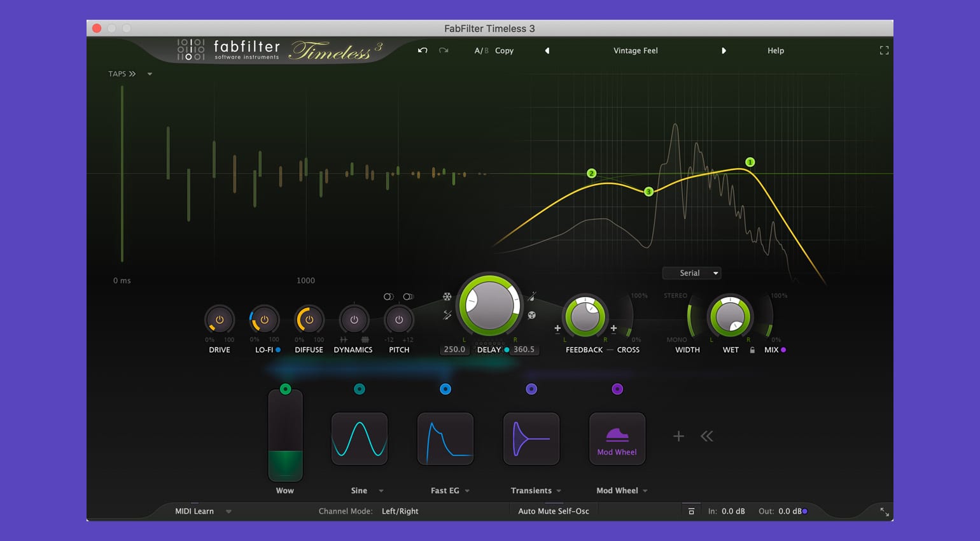The width and height of the screenshot is (980, 541).
Task: Open the Help menu
Action: point(775,50)
